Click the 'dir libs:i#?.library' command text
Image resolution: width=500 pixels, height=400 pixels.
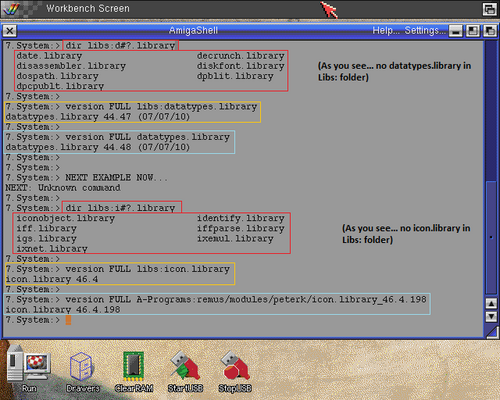click(x=120, y=208)
